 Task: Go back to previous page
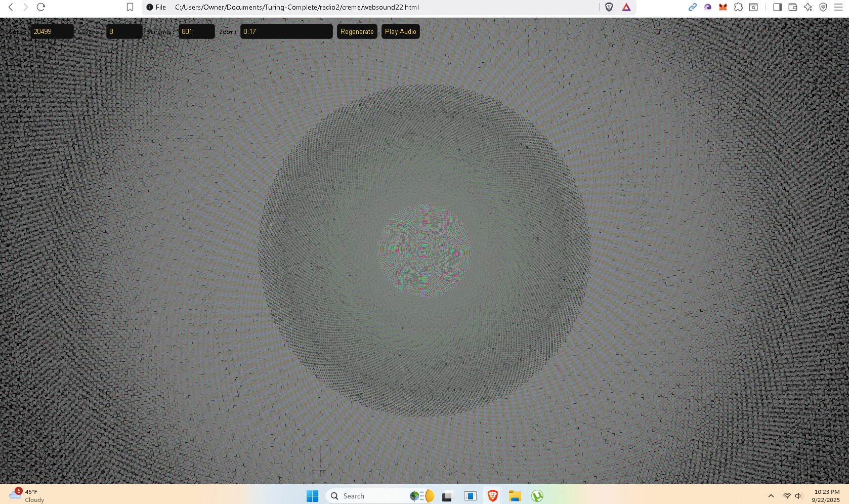[x=11, y=7]
